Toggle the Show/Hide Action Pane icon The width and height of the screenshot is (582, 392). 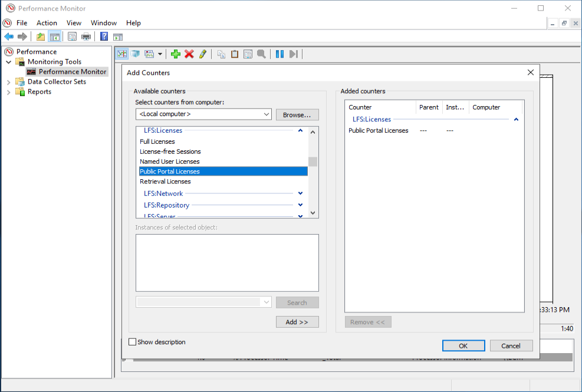tap(118, 37)
